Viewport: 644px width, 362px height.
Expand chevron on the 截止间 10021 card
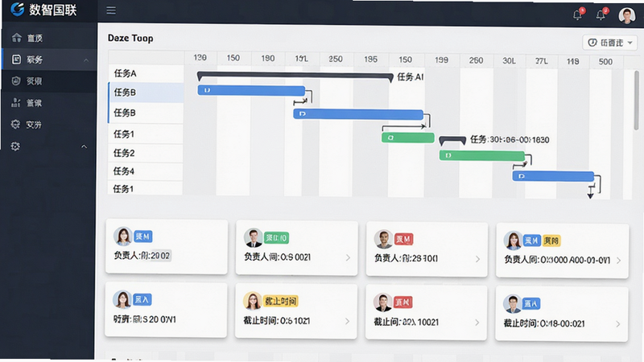point(477,323)
